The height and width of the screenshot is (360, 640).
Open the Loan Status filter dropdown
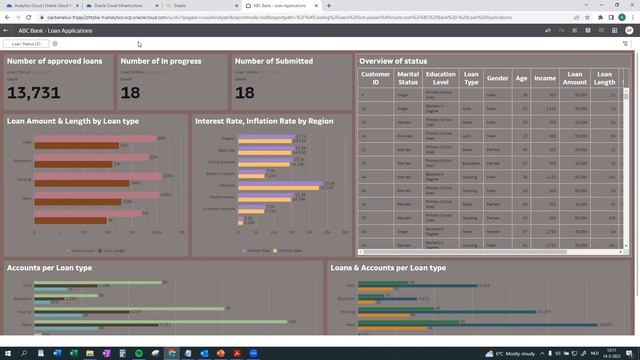point(26,44)
